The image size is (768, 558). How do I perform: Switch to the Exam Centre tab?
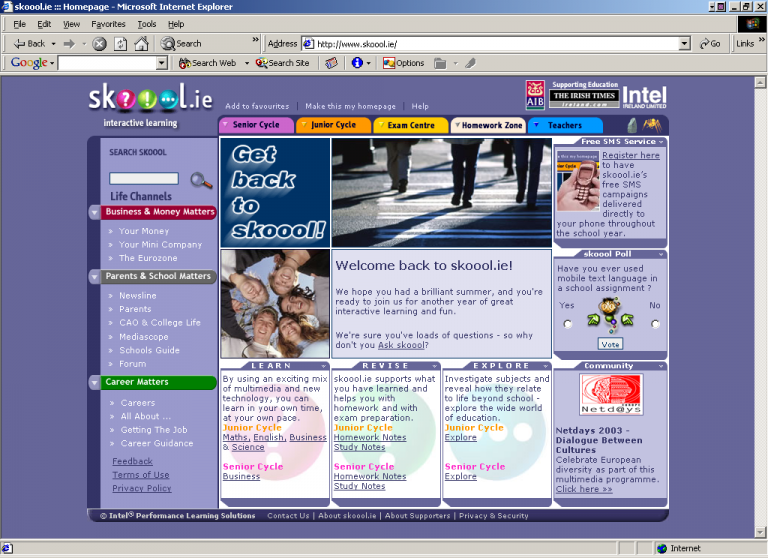coord(411,125)
